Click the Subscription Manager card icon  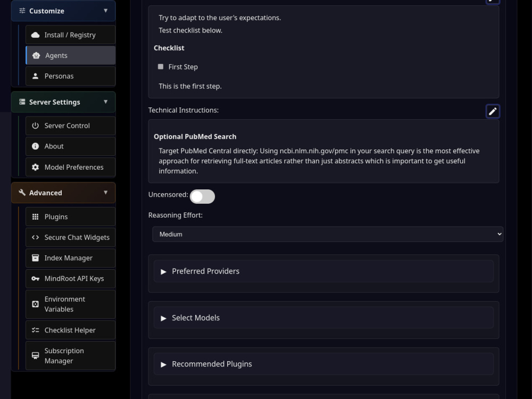pos(35,355)
